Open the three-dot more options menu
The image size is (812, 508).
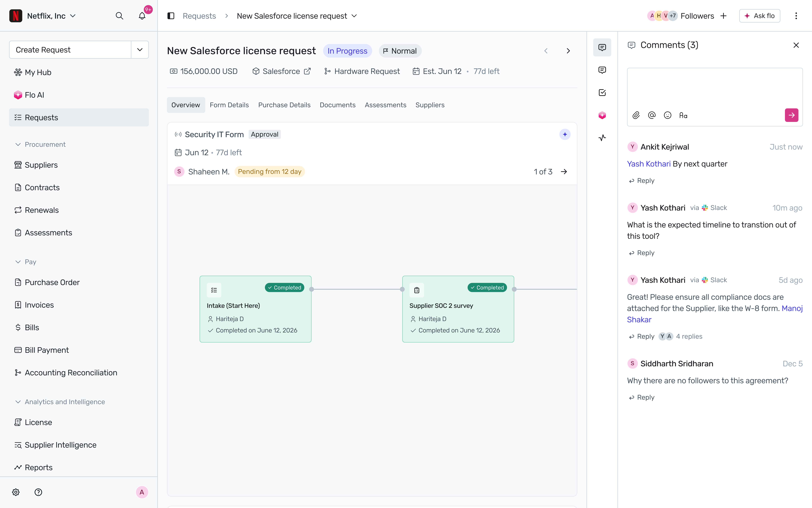(x=796, y=16)
